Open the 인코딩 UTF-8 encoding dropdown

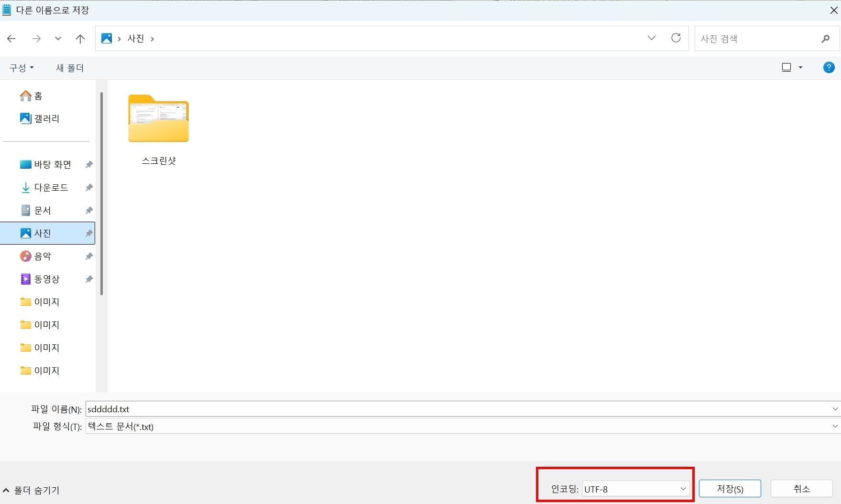(683, 489)
